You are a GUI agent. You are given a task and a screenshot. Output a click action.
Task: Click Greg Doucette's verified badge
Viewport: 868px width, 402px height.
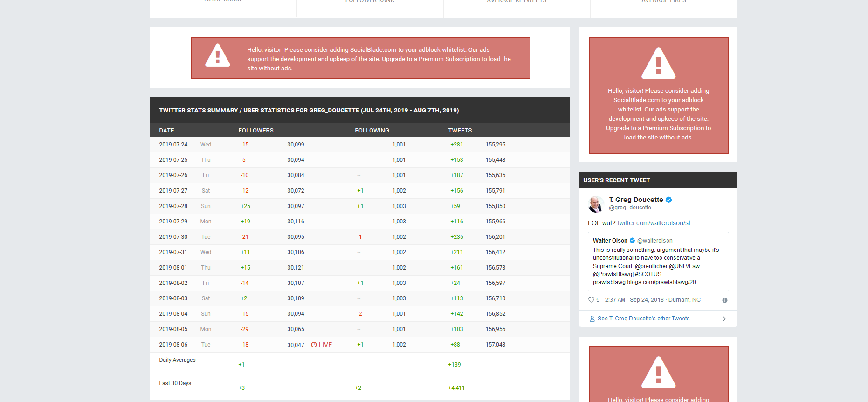668,200
